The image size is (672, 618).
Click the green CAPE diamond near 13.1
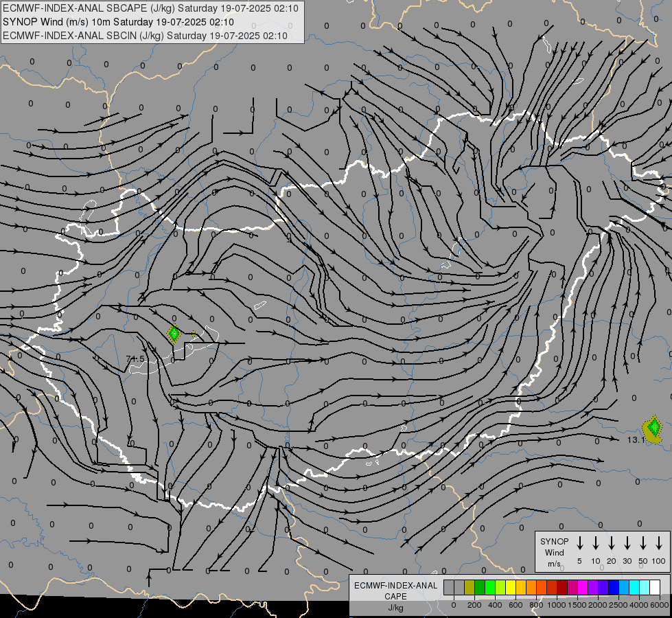coord(654,427)
